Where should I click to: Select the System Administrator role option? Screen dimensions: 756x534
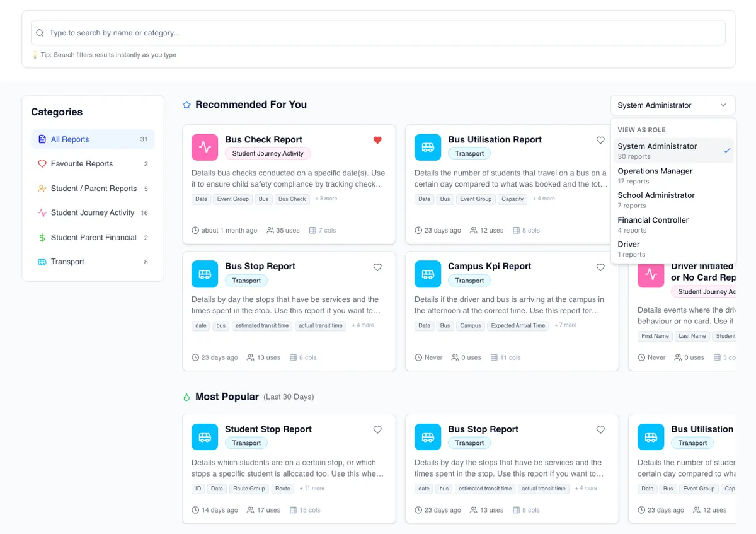673,151
